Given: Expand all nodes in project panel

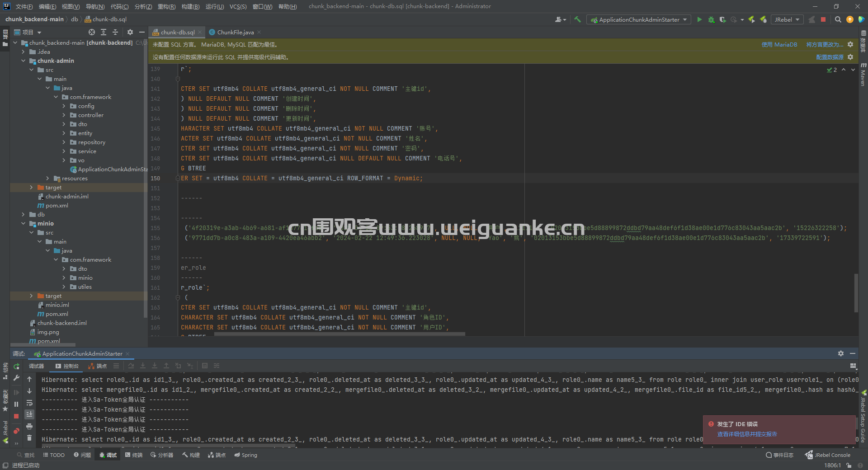Looking at the screenshot, I should point(104,32).
